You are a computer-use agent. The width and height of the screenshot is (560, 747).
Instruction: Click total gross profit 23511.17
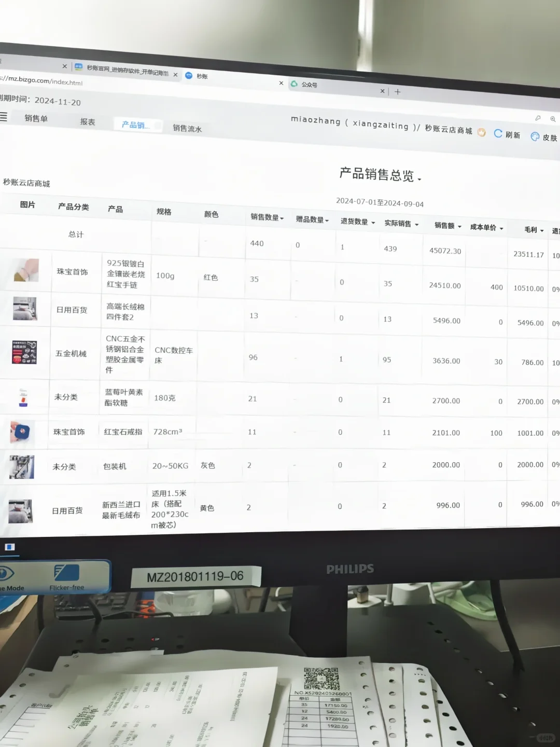528,254
